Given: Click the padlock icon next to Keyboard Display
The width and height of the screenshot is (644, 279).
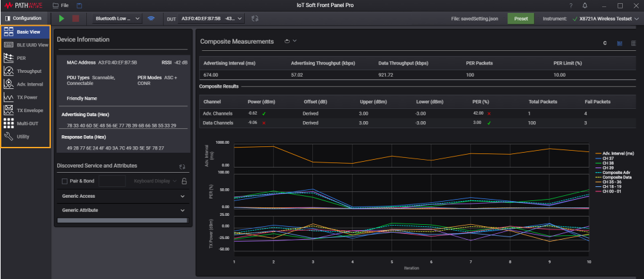Looking at the screenshot, I should pyautogui.click(x=184, y=181).
